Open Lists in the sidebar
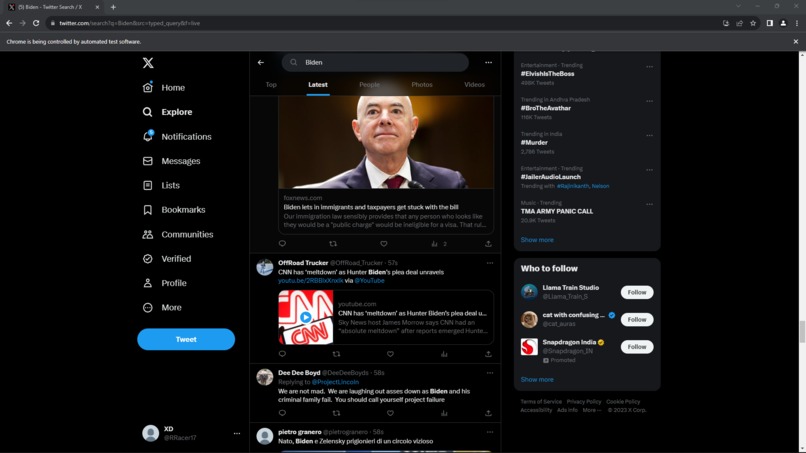 (x=161, y=185)
